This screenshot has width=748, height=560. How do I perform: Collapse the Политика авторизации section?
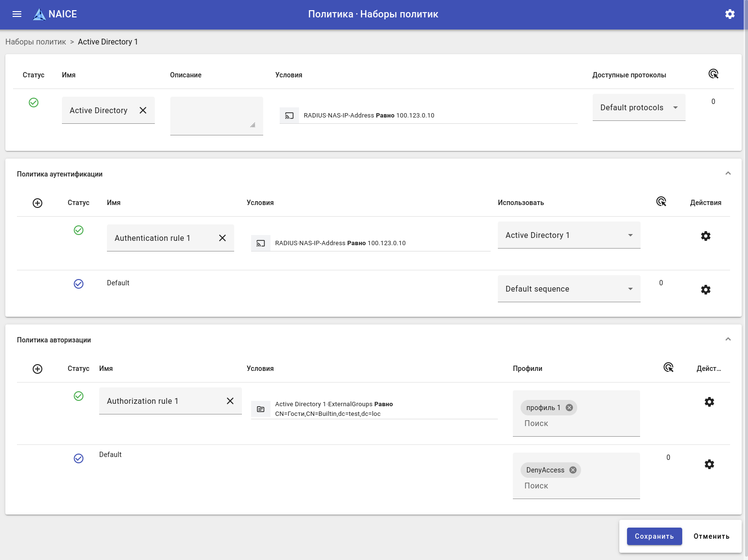pos(728,339)
